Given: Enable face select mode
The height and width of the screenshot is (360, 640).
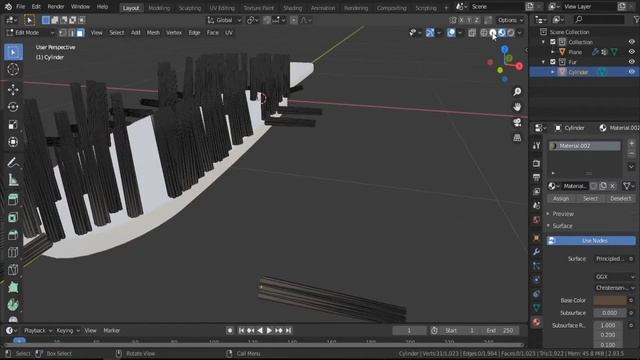Looking at the screenshot, I should (x=80, y=33).
